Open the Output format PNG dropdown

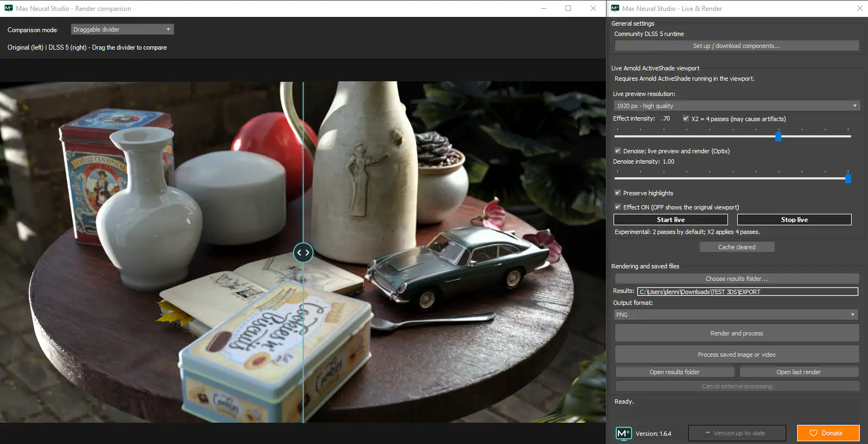[736, 315]
